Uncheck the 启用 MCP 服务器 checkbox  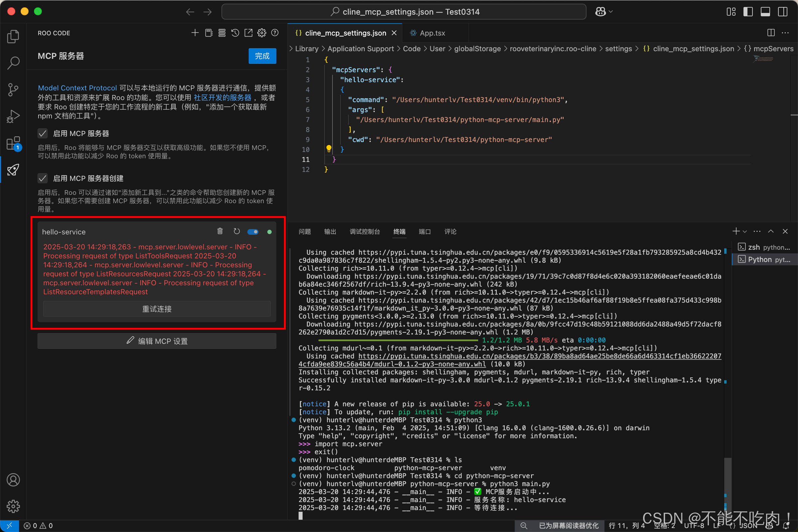(x=43, y=133)
